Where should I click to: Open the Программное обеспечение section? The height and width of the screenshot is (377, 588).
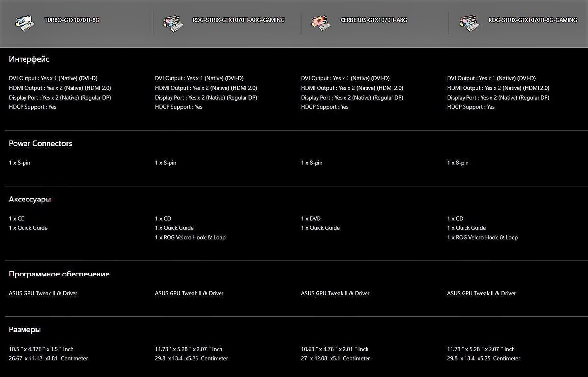pos(59,274)
